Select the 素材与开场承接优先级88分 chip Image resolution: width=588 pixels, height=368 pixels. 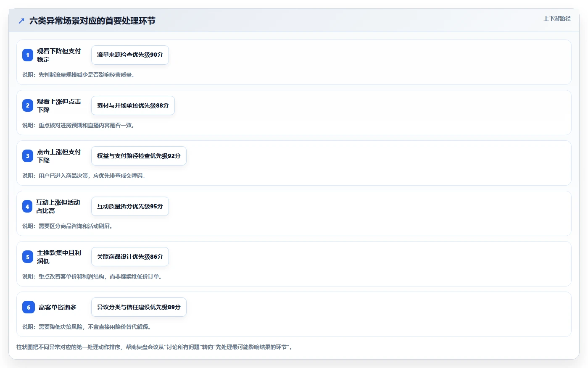click(x=133, y=105)
